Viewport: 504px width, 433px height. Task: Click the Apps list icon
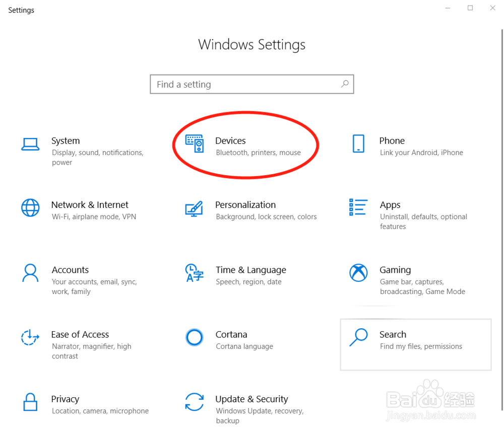tap(358, 207)
